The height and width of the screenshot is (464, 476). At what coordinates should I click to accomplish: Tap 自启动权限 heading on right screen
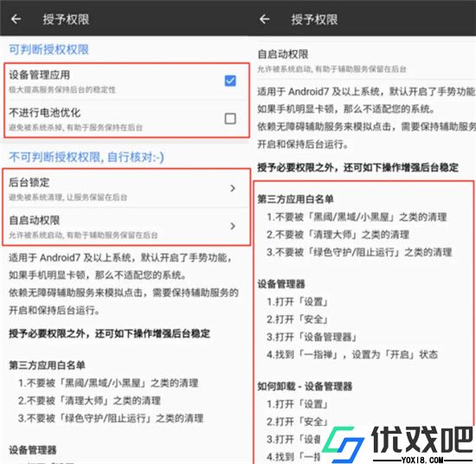point(283,54)
